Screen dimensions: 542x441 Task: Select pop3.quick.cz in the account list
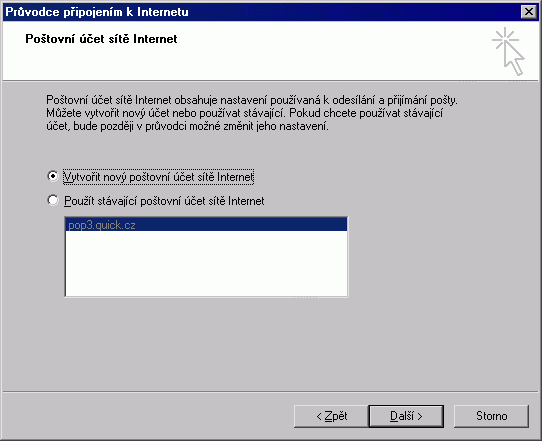(x=206, y=225)
